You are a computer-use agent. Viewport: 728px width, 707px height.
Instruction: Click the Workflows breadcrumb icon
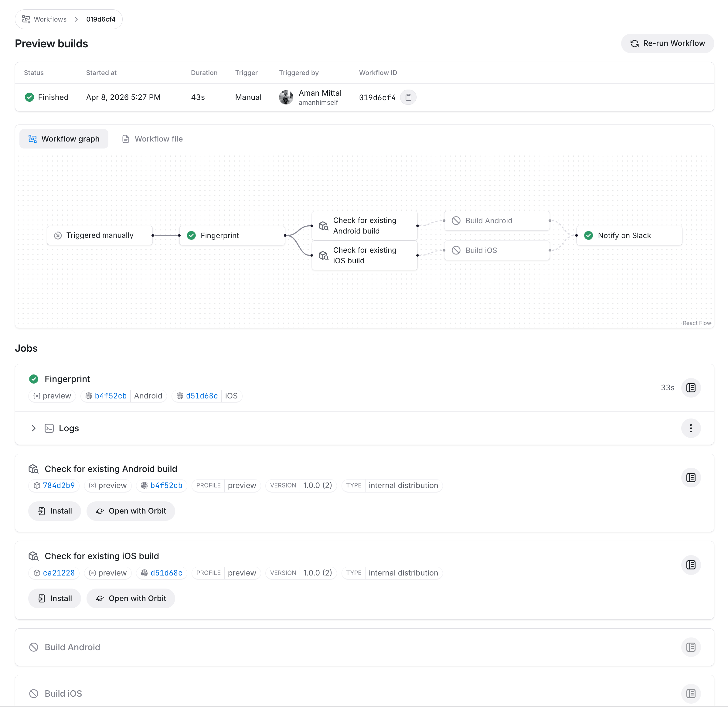click(26, 19)
